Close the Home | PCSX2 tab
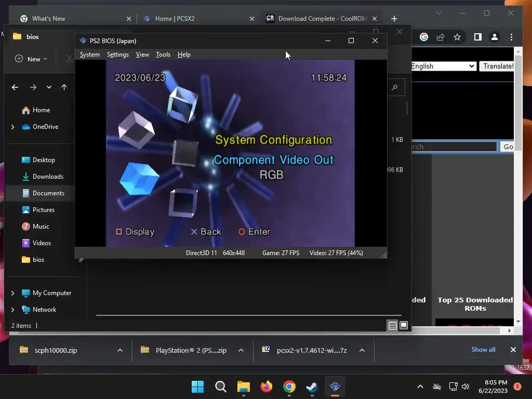 [x=252, y=19]
